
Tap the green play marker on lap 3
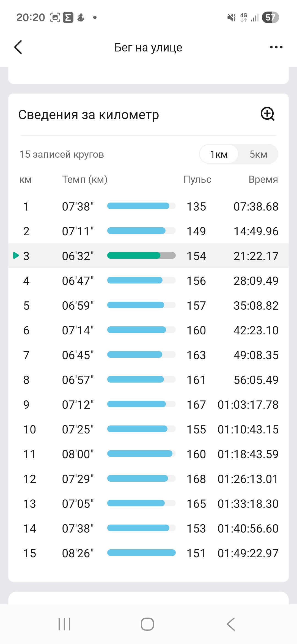coord(16,255)
